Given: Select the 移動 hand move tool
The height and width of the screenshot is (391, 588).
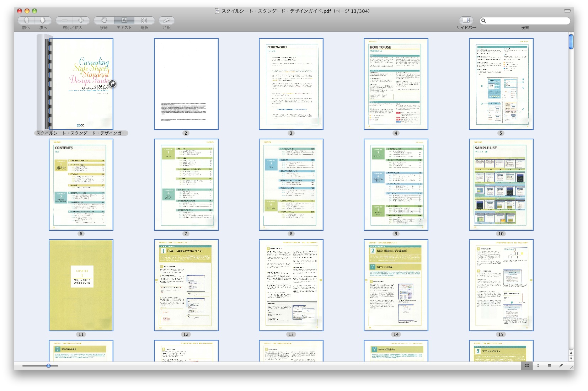Looking at the screenshot, I should coord(104,20).
